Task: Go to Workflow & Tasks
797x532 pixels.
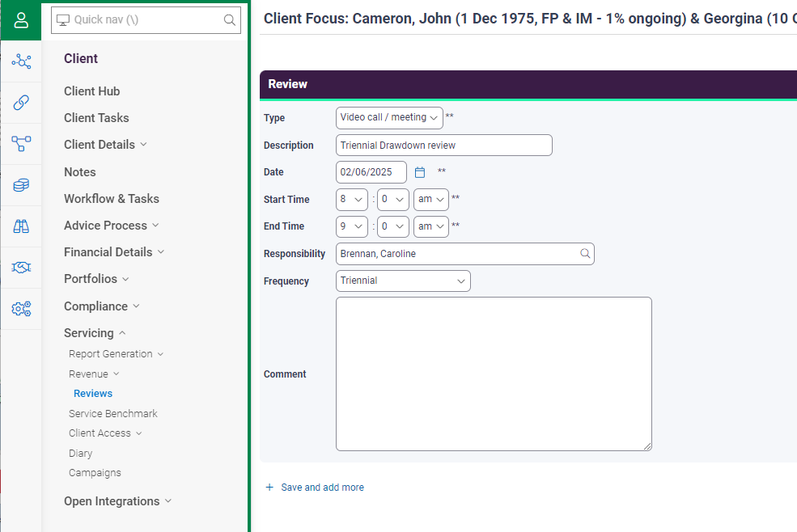Action: 112,199
